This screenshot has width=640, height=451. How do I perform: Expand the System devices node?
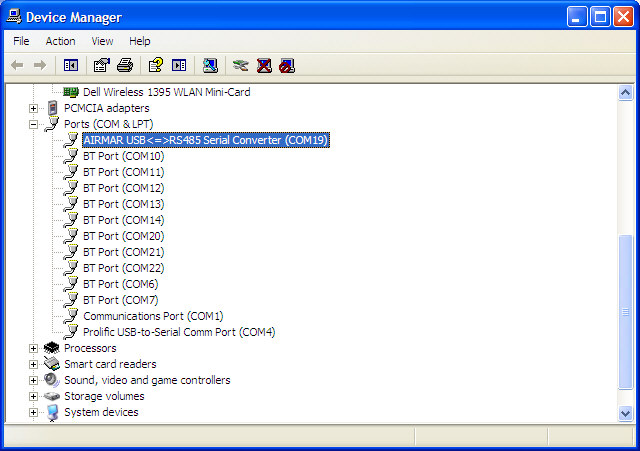point(33,412)
